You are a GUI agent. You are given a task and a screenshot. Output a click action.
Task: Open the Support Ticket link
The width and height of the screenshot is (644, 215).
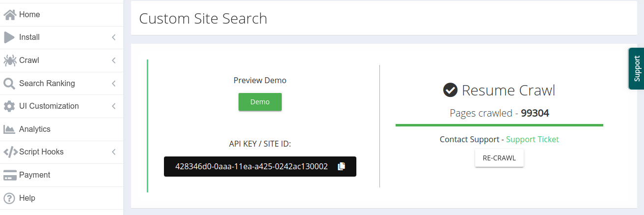532,139
